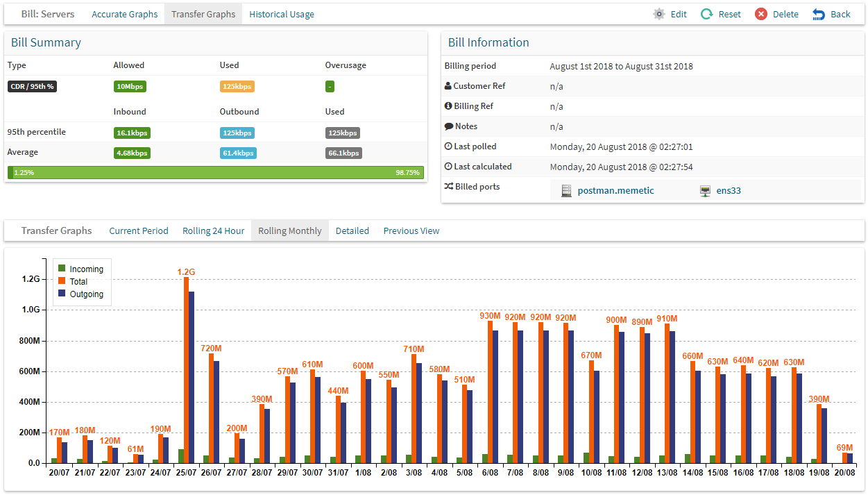
Task: Click the Incoming green legend swatch
Action: [x=62, y=268]
